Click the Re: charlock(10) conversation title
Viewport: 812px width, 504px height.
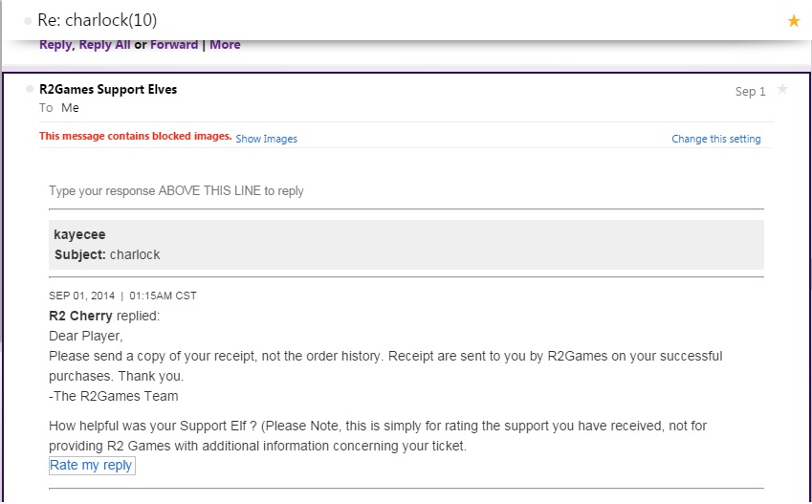pos(97,20)
